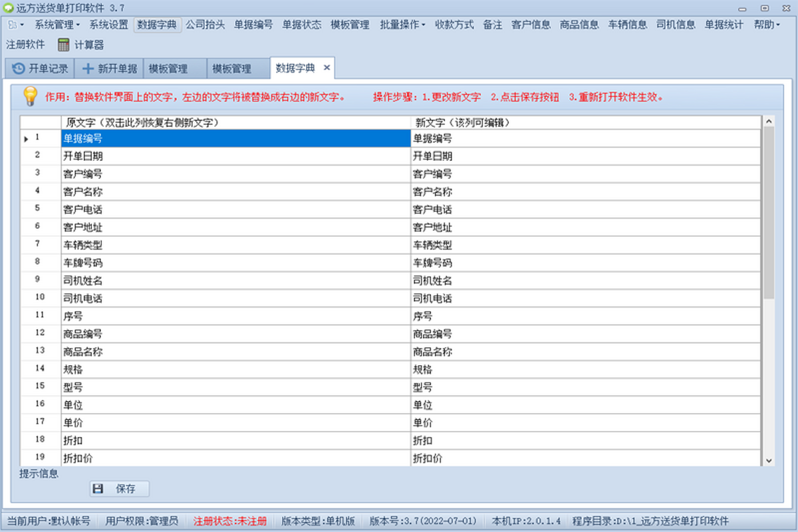Close the 数据字典 tab with the X
Viewport: 798px width, 532px height.
[x=327, y=68]
